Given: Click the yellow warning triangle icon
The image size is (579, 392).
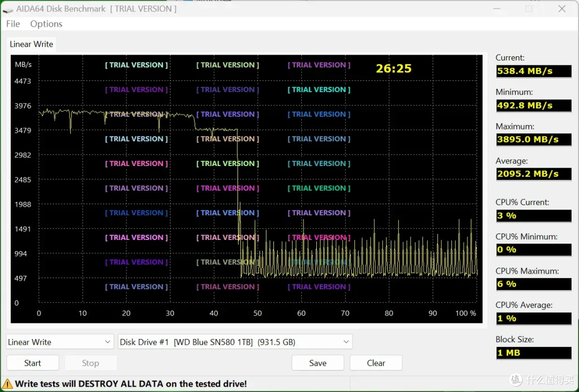Looking at the screenshot, I should [8, 384].
